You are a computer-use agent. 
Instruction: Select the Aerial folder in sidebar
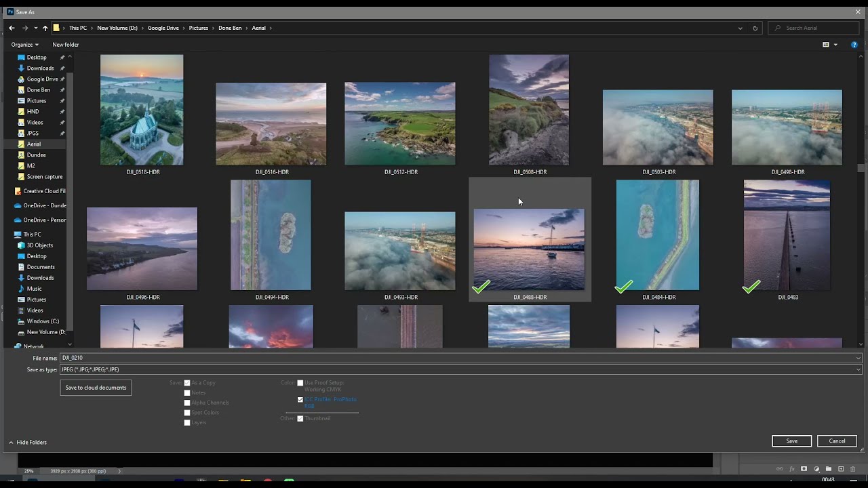click(33, 144)
